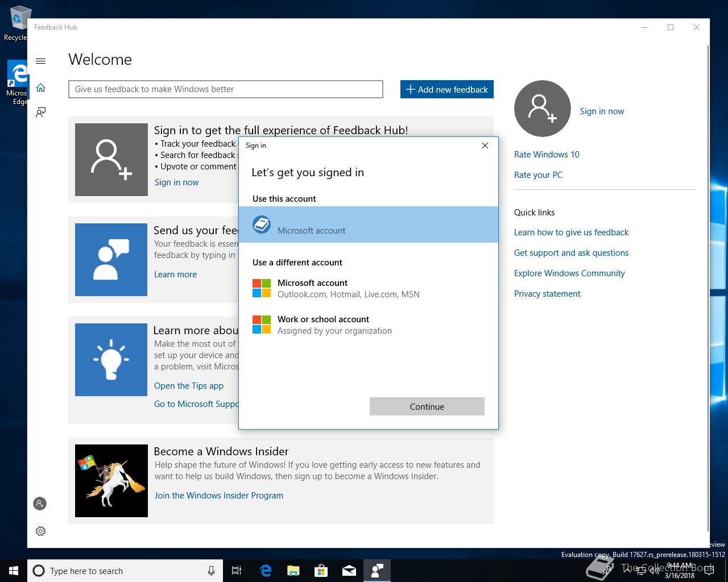Click Go to Microsoft Support link

click(196, 404)
